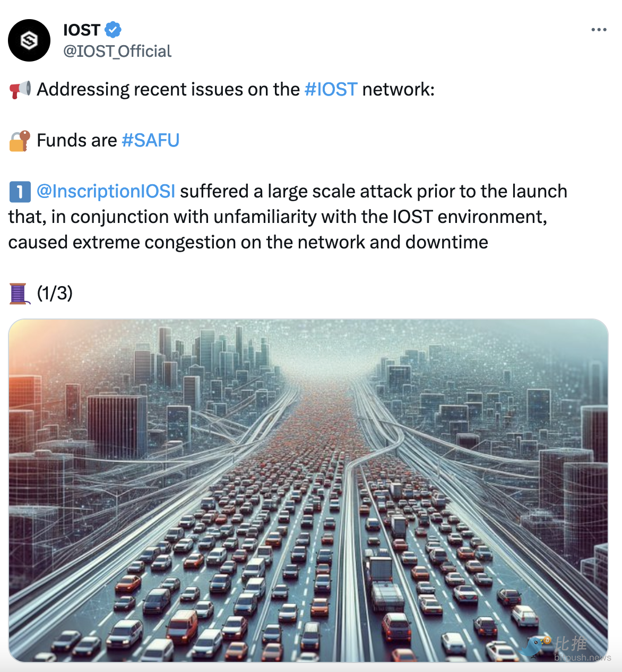Open the IOST profile avatar
Image resolution: width=622 pixels, height=672 pixels.
click(29, 40)
